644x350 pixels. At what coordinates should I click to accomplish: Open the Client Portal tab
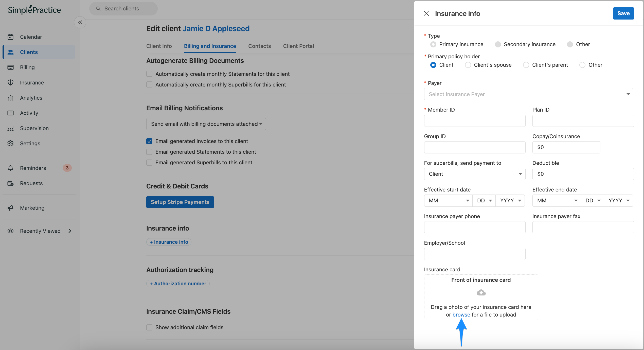298,46
